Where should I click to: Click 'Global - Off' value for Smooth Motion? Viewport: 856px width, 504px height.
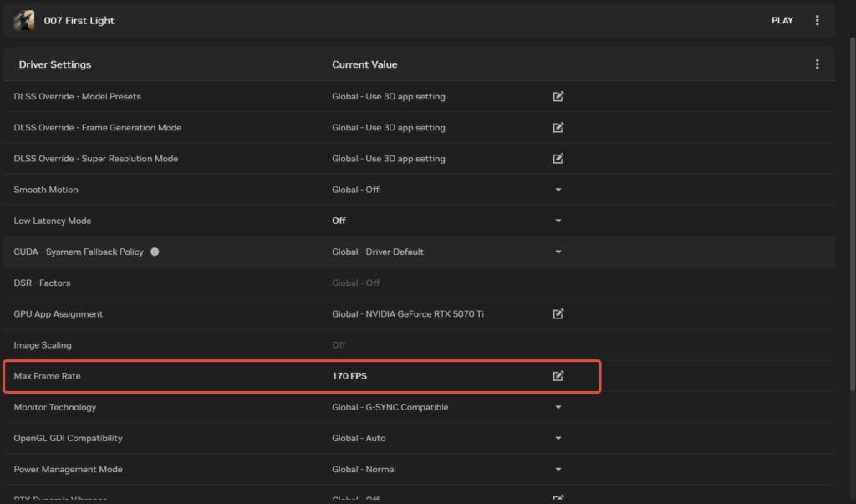point(355,190)
